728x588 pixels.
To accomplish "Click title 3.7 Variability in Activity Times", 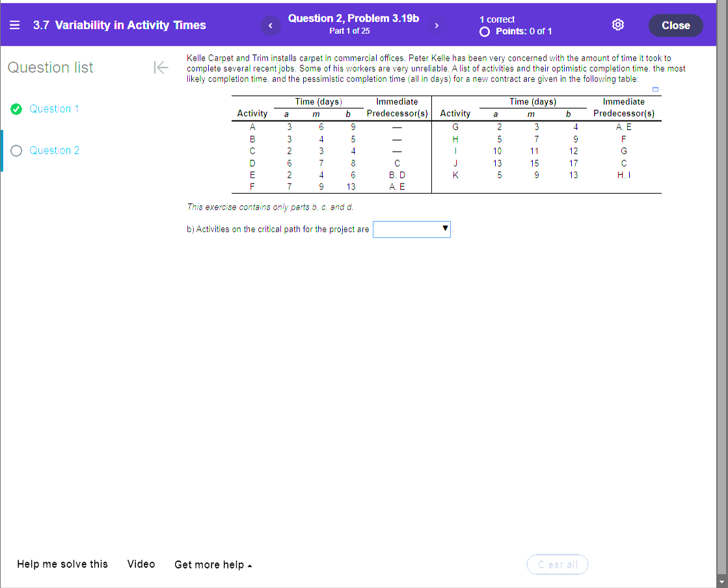I will point(119,25).
